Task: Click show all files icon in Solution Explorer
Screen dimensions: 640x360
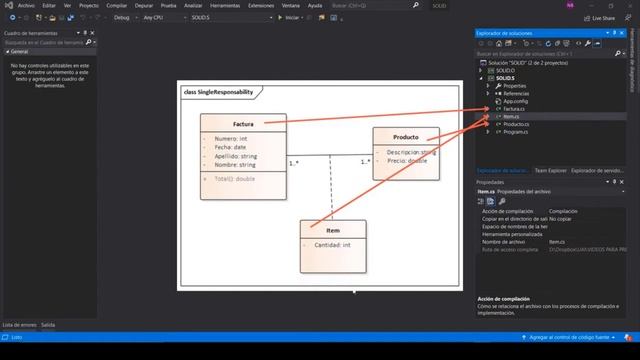Action: [566, 43]
